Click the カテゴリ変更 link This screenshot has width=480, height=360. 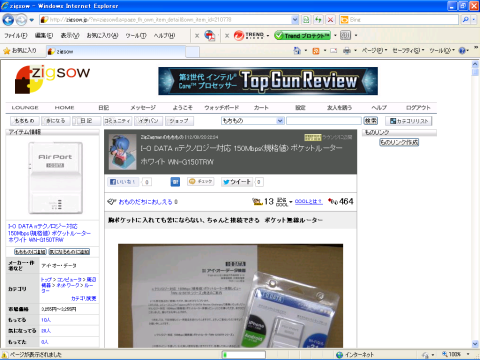tap(84, 298)
